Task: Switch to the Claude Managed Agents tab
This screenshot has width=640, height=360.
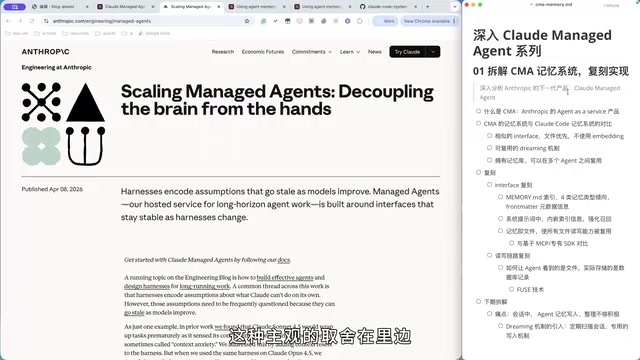Action: click(x=125, y=7)
